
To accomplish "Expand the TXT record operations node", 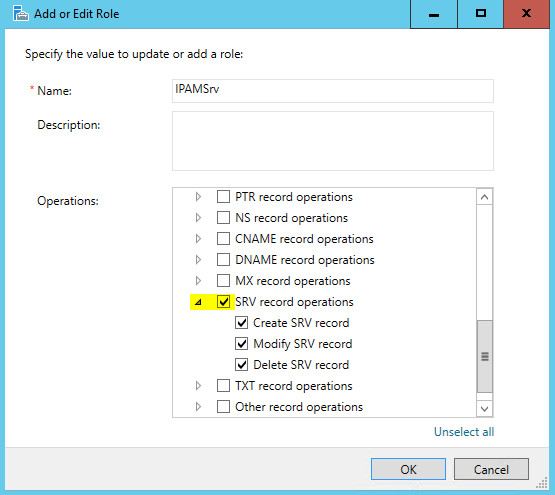I will 198,386.
